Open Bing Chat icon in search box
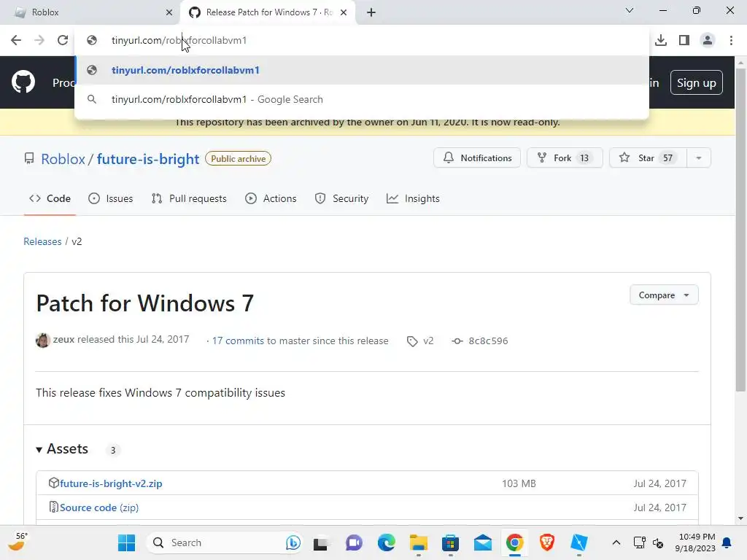747x560 pixels. [293, 542]
